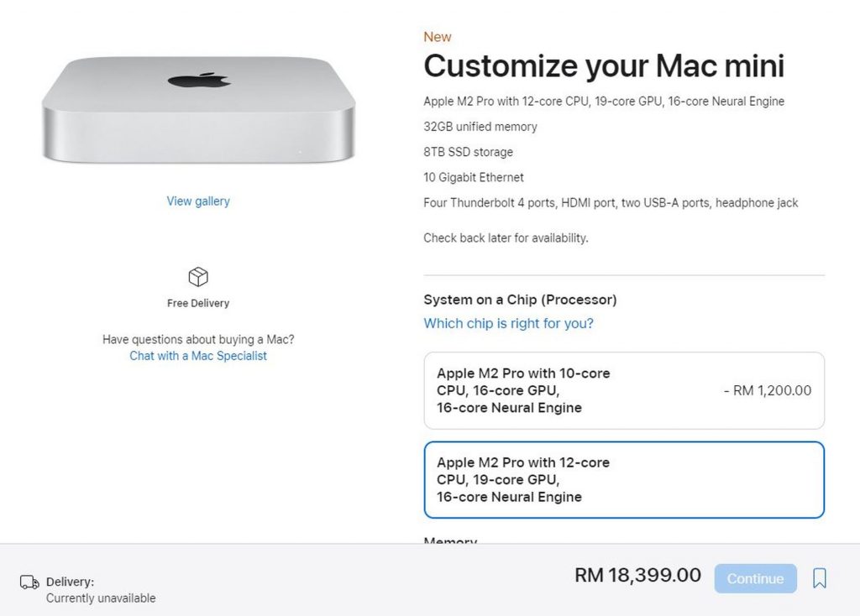Chat with a Mac Specialist

(x=198, y=356)
